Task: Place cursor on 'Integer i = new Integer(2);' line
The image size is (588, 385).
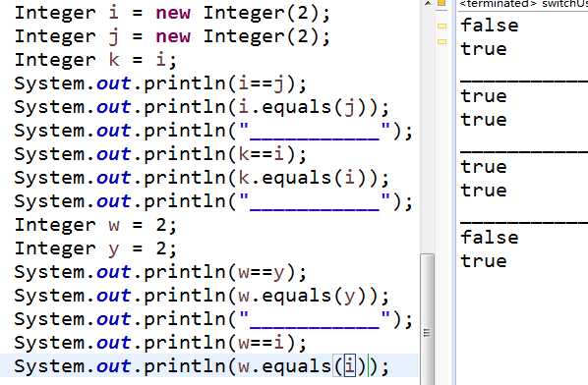Action: click(172, 13)
